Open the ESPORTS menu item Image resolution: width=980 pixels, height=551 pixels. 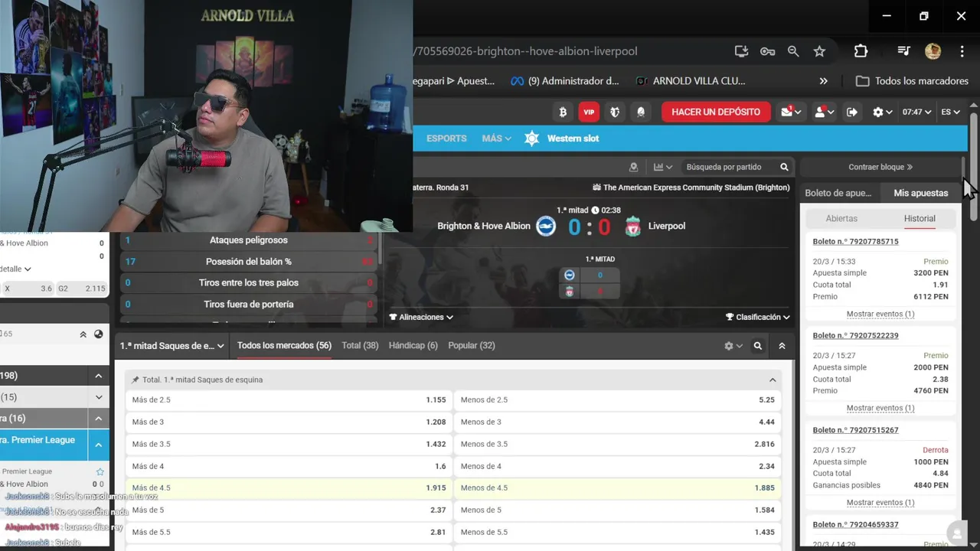[x=446, y=139]
